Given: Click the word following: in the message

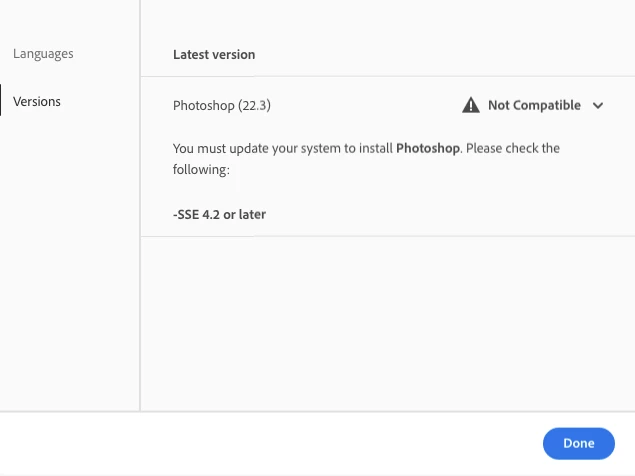Looking at the screenshot, I should (201, 169).
